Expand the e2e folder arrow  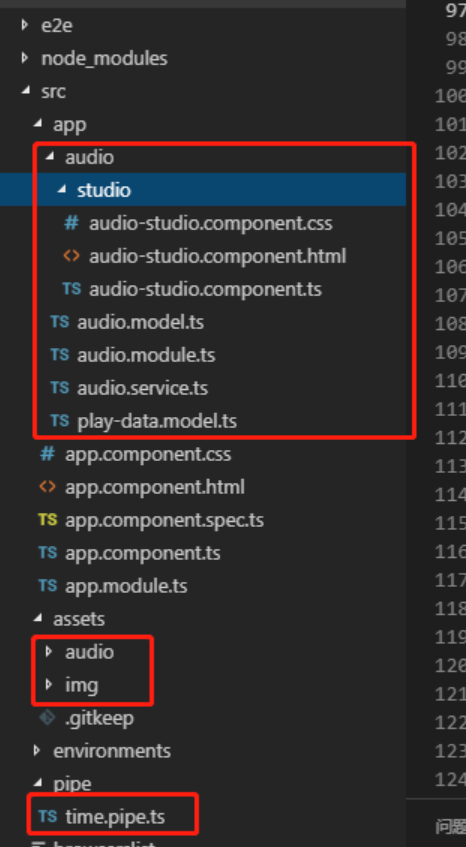[24, 25]
